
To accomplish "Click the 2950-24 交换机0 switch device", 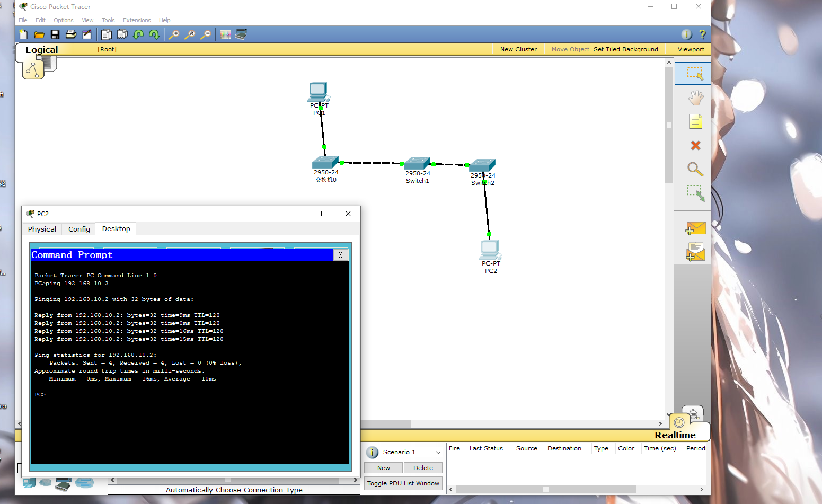I will 325,162.
